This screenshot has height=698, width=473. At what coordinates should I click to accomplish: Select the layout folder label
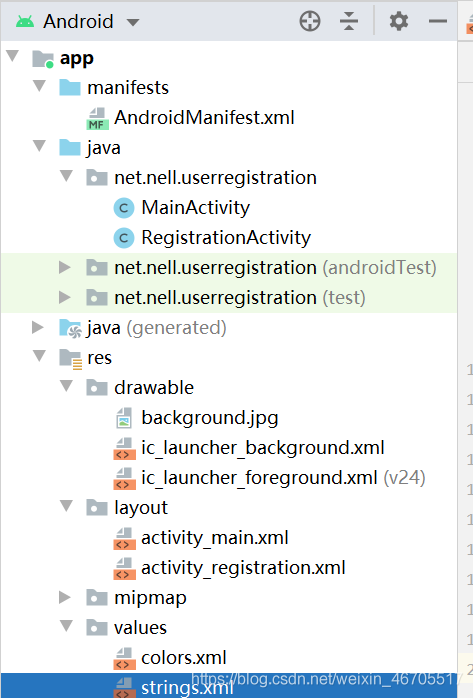141,508
